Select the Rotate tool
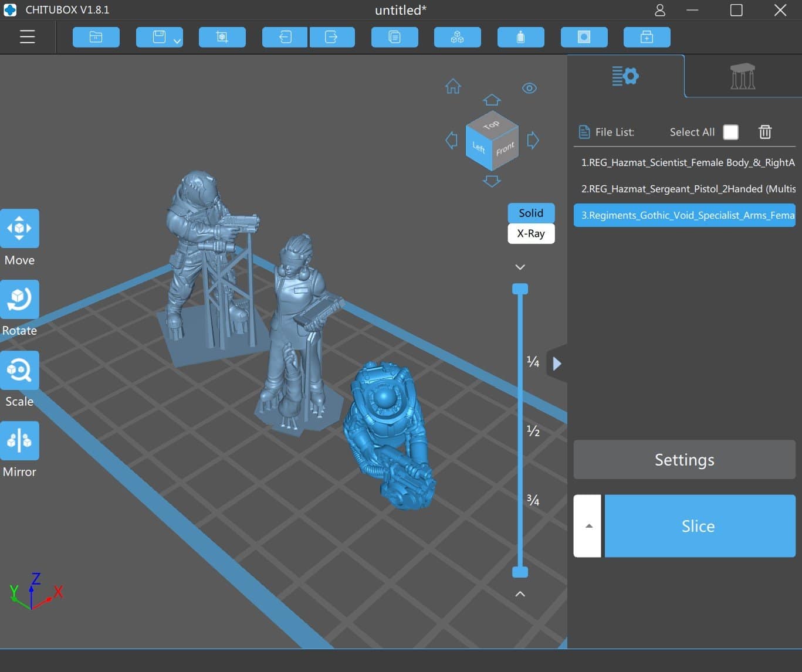Screen dimensions: 802x672 click(x=19, y=299)
